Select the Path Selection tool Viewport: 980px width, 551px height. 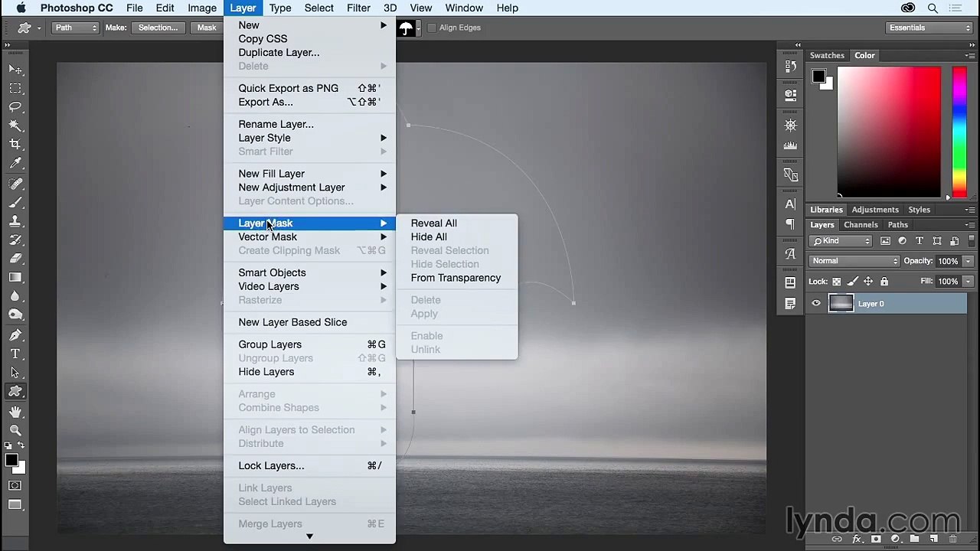click(x=15, y=373)
